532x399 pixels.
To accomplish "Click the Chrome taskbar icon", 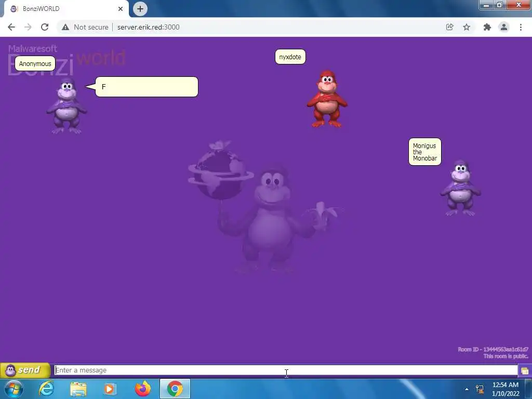I will point(175,389).
